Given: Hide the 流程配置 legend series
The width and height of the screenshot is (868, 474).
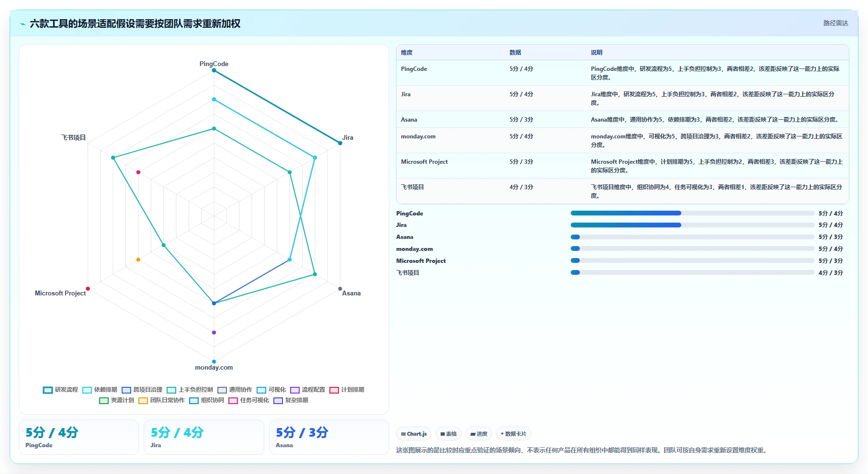Looking at the screenshot, I should [307, 390].
